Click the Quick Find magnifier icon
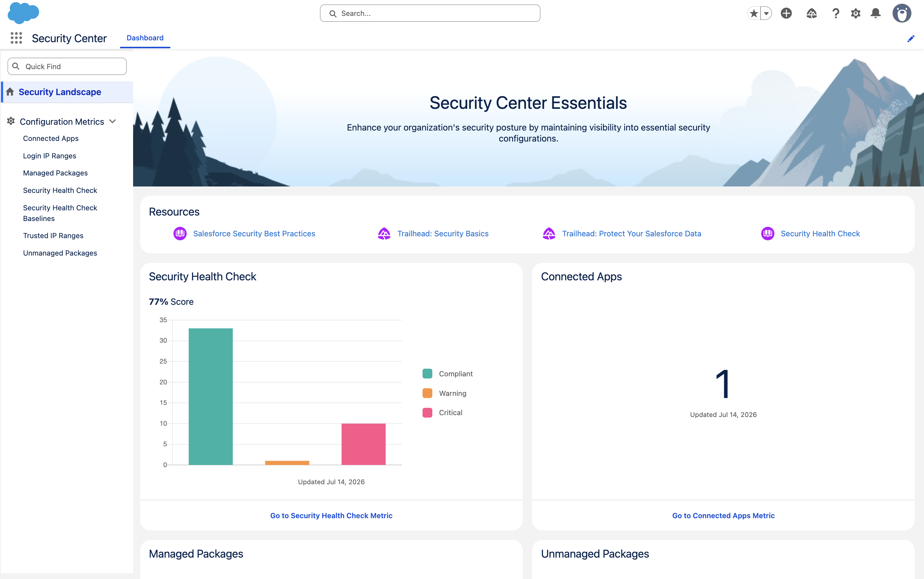924x579 pixels. point(16,66)
